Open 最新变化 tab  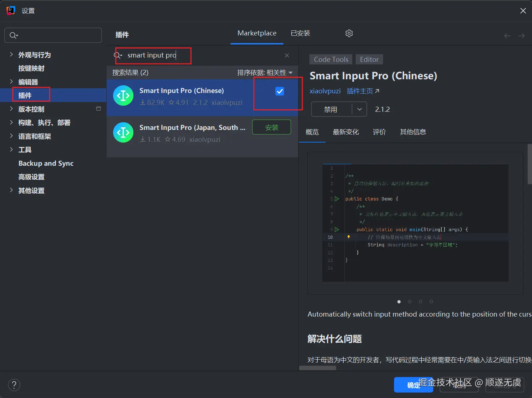346,132
